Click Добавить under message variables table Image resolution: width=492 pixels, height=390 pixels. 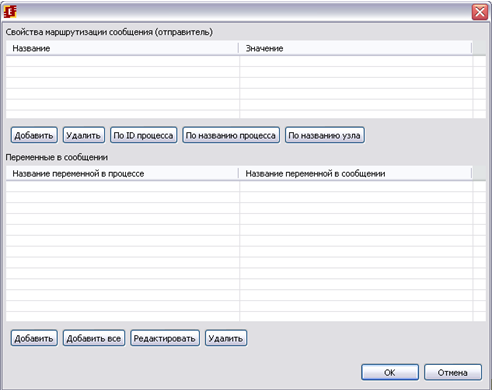[34, 338]
